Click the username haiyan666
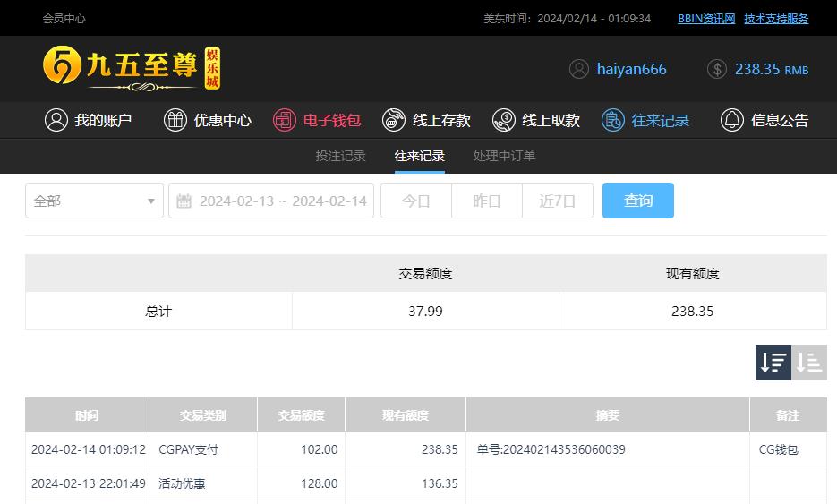Screen dimensions: 837x504 click(x=631, y=69)
